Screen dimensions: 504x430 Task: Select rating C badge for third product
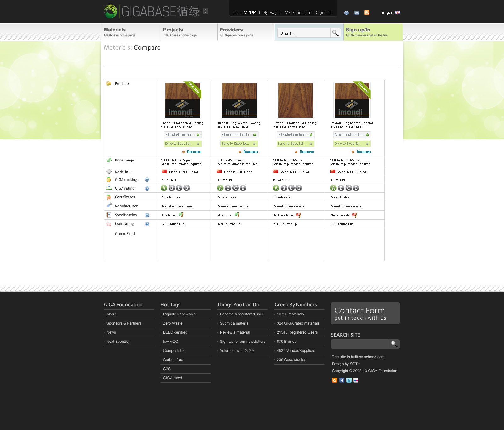click(x=291, y=188)
